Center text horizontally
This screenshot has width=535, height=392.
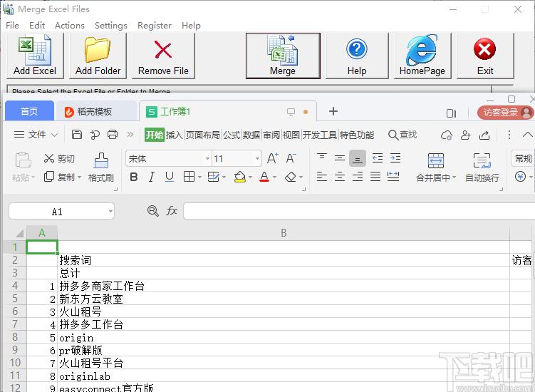[340, 177]
